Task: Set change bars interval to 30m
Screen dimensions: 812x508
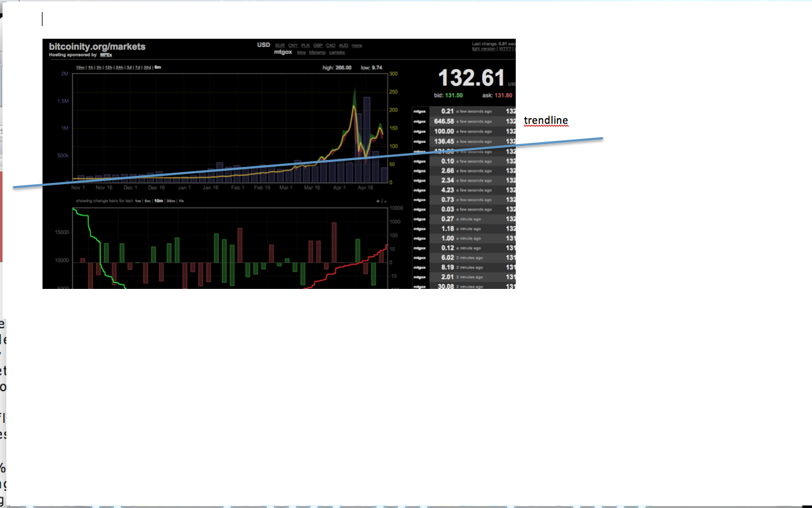Action: tap(171, 201)
